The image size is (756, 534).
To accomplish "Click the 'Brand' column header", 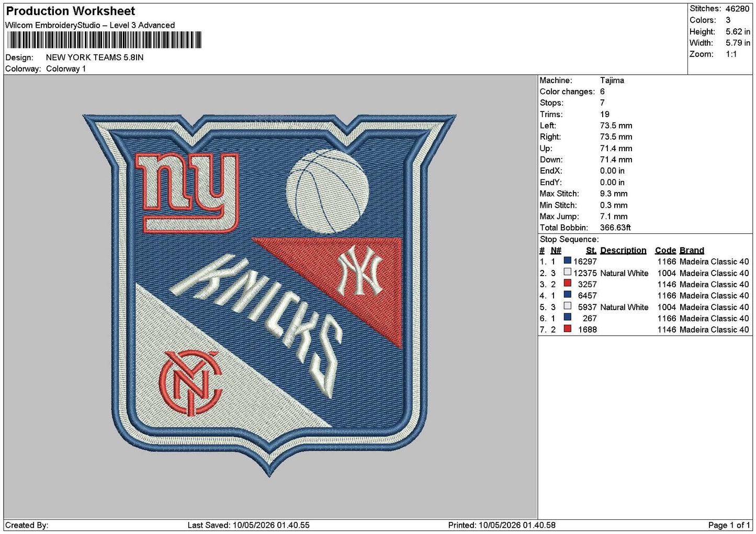I will pos(692,251).
